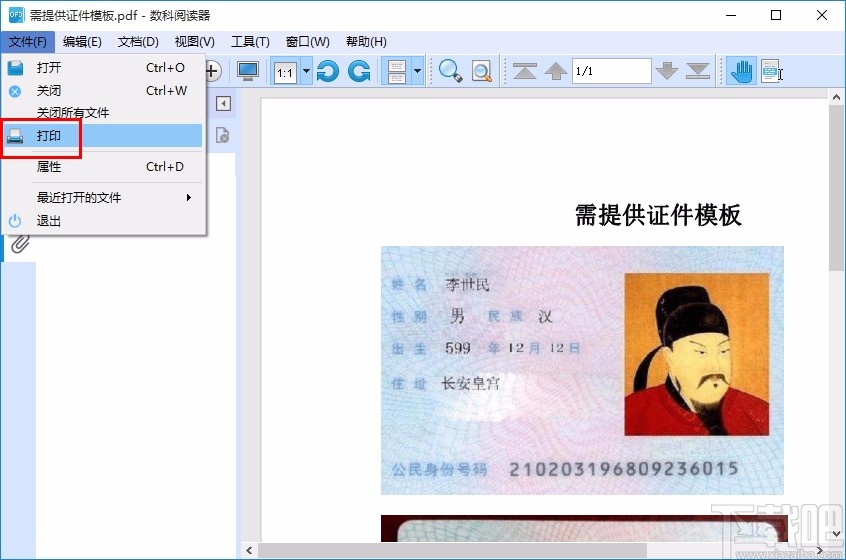The height and width of the screenshot is (560, 846).
Task: Open the 窗口(W) menu
Action: coord(308,42)
